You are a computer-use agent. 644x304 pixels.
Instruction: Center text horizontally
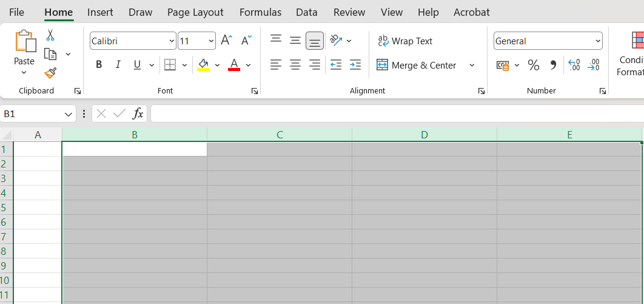click(295, 64)
